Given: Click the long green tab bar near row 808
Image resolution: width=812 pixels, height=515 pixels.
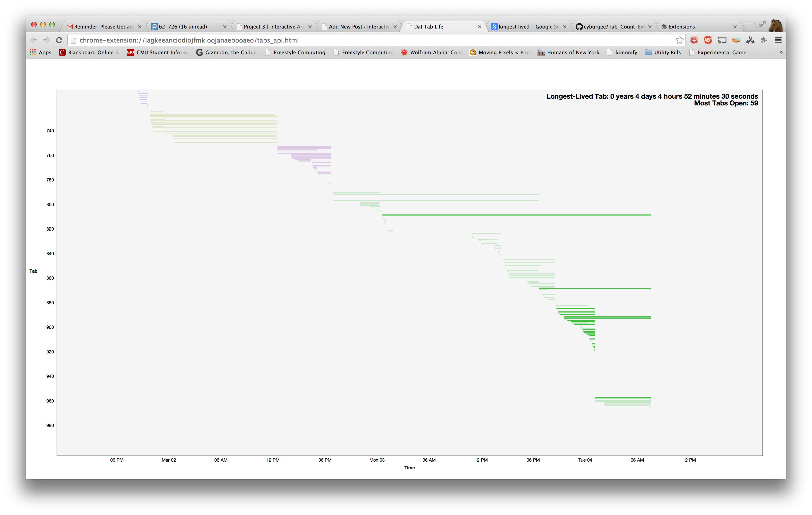Looking at the screenshot, I should pyautogui.click(x=516, y=215).
